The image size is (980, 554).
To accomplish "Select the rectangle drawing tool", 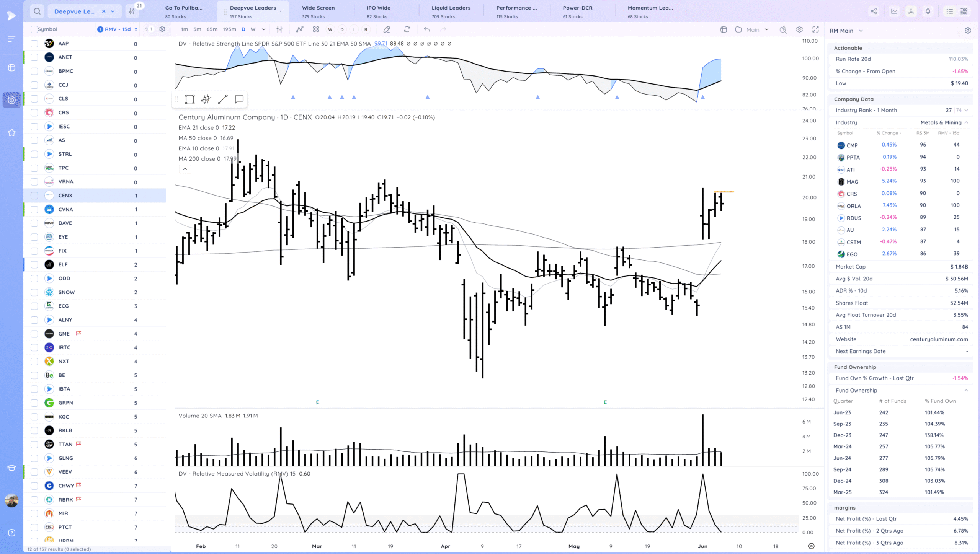I will click(x=189, y=99).
